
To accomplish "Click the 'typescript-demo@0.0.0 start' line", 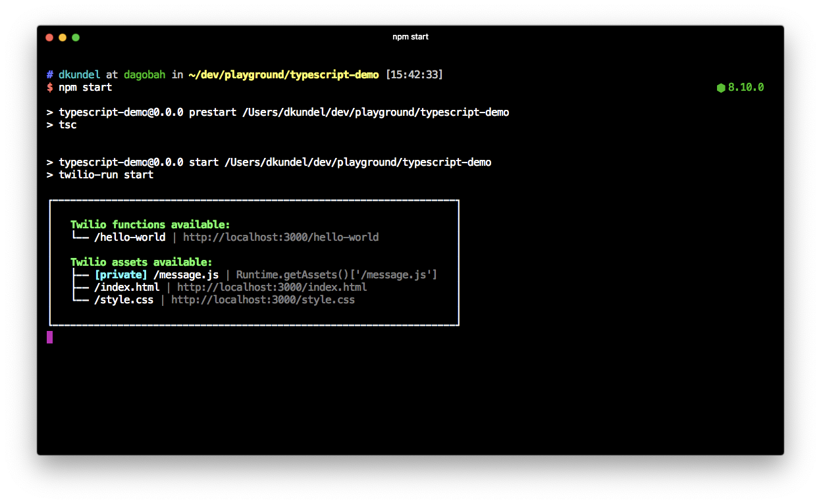I will 269,162.
